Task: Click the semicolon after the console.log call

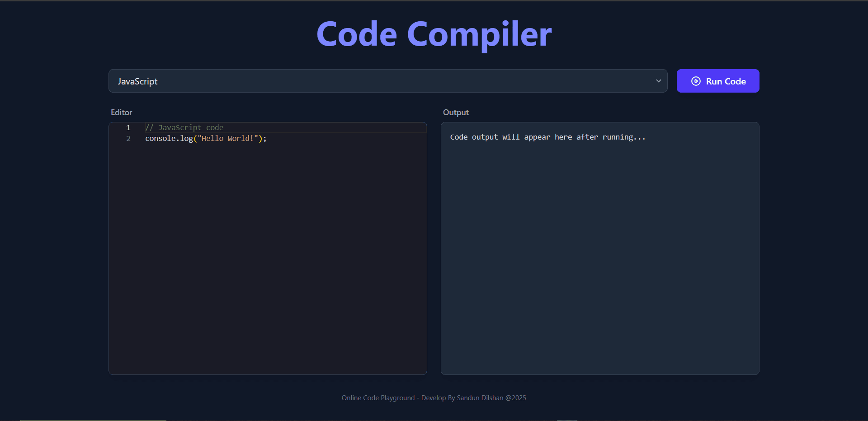Action: pos(264,139)
